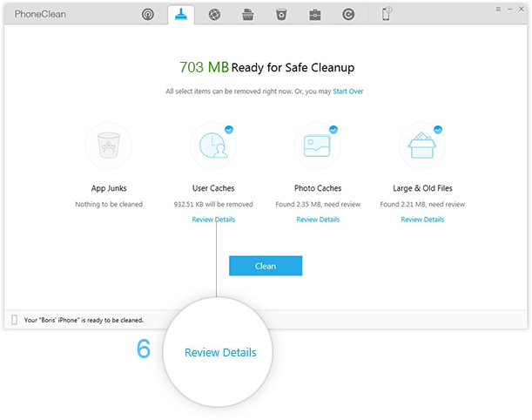Viewport: 532px width, 420px height.
Task: Click the iPhone device icon in status bar
Action: point(14,320)
